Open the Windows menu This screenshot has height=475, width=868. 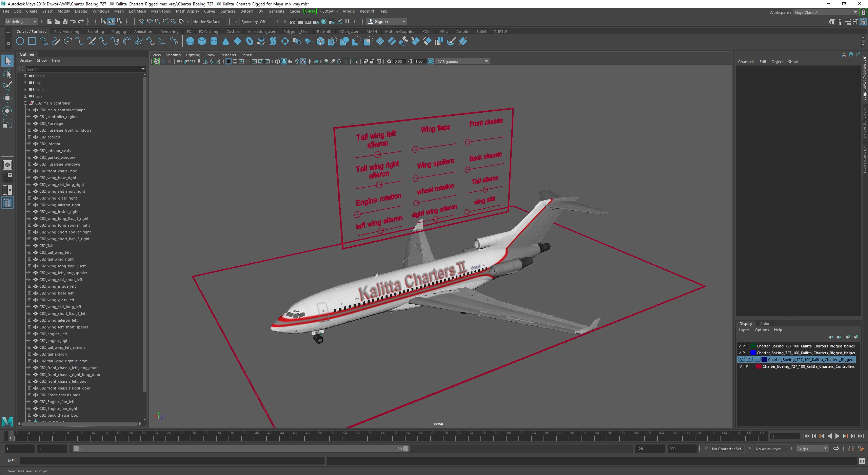pos(101,11)
